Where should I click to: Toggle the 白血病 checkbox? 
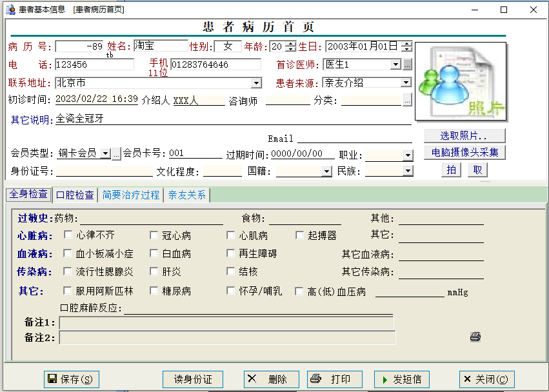(154, 253)
